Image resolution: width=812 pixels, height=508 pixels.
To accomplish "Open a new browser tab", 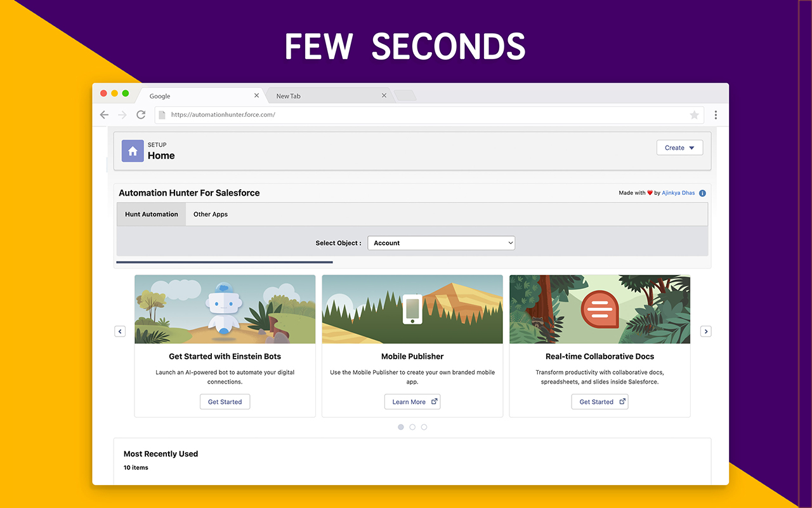I will [x=405, y=96].
